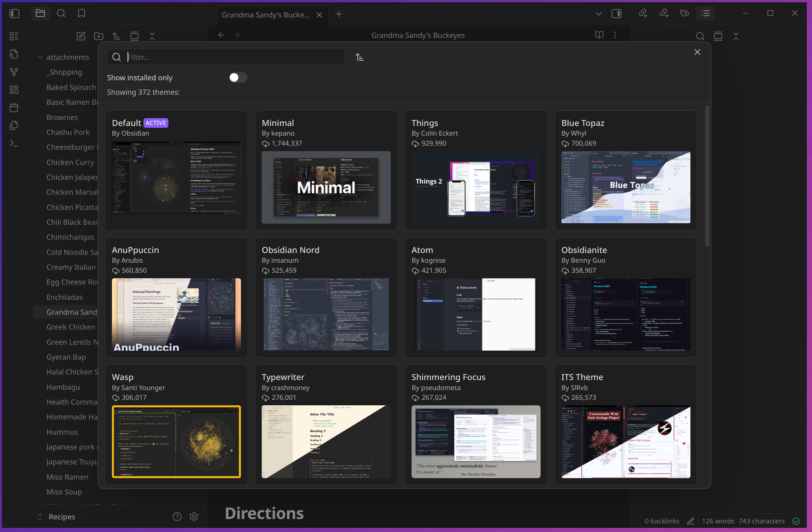
Task: Open the bookmarks tab in left sidebar
Action: (x=81, y=14)
